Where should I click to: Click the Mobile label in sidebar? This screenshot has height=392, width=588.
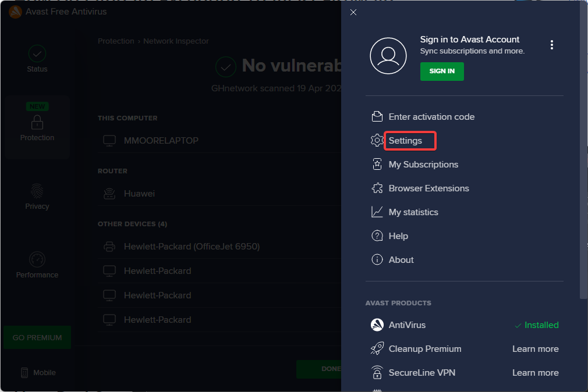[45, 372]
